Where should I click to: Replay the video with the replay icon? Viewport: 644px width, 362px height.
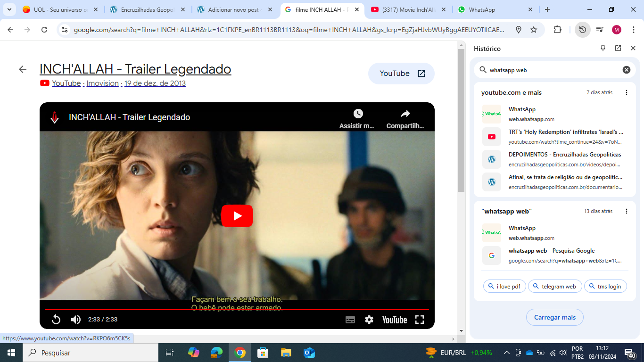56,320
